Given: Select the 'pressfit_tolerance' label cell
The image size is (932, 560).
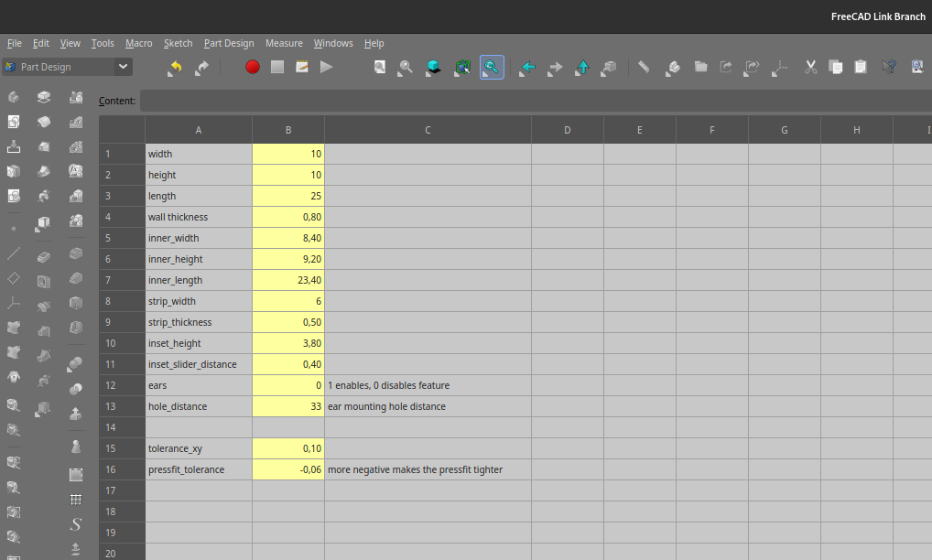Looking at the screenshot, I should (199, 469).
